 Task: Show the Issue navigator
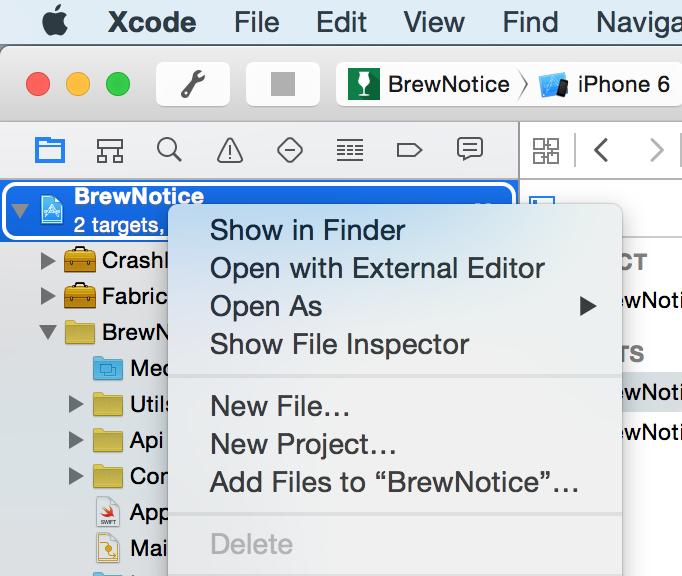230,151
